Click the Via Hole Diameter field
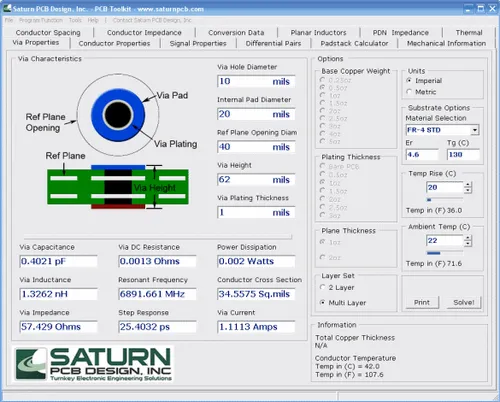 (x=256, y=81)
